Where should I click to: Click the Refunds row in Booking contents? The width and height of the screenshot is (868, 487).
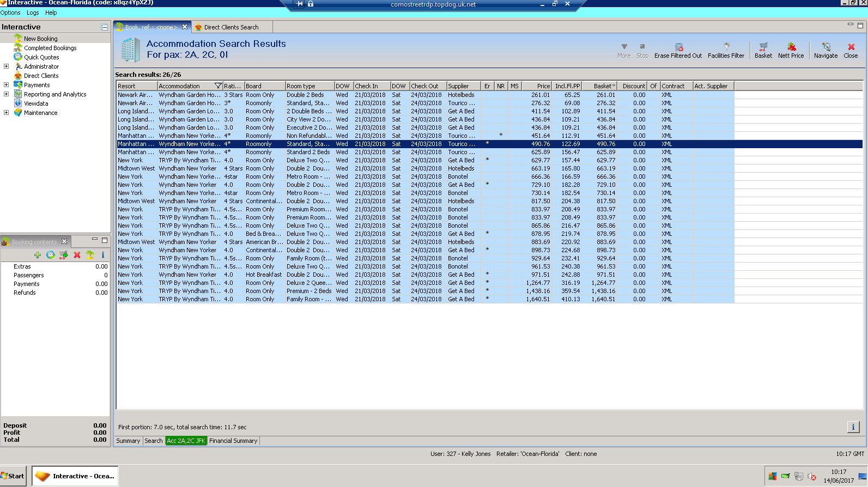point(55,293)
